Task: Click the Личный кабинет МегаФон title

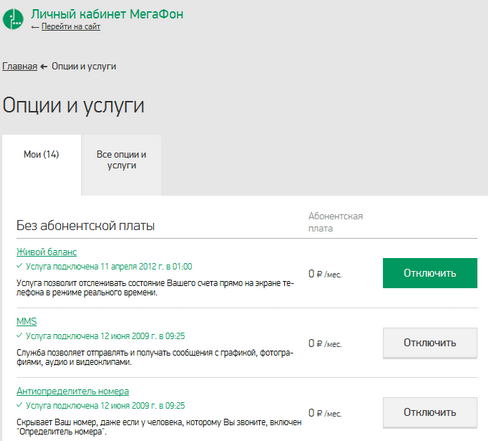Action: [107, 14]
